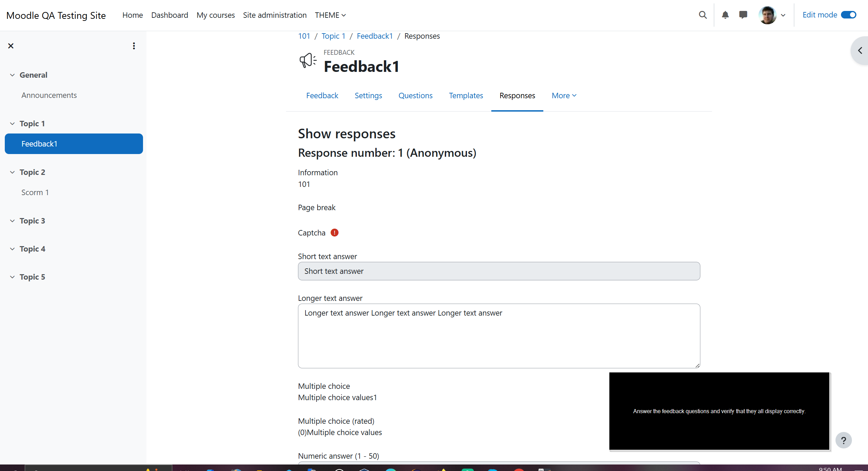Screen dimensions: 868x471
Task: Switch to the Templates tab
Action: [466, 96]
